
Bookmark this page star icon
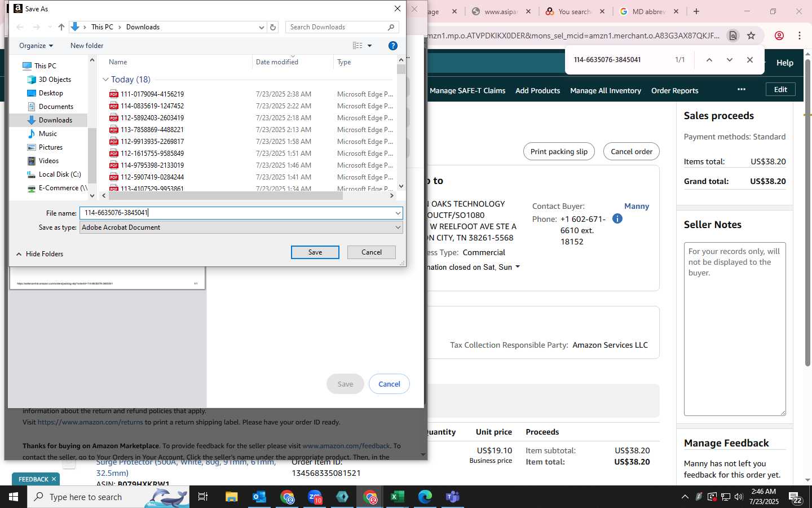point(751,36)
